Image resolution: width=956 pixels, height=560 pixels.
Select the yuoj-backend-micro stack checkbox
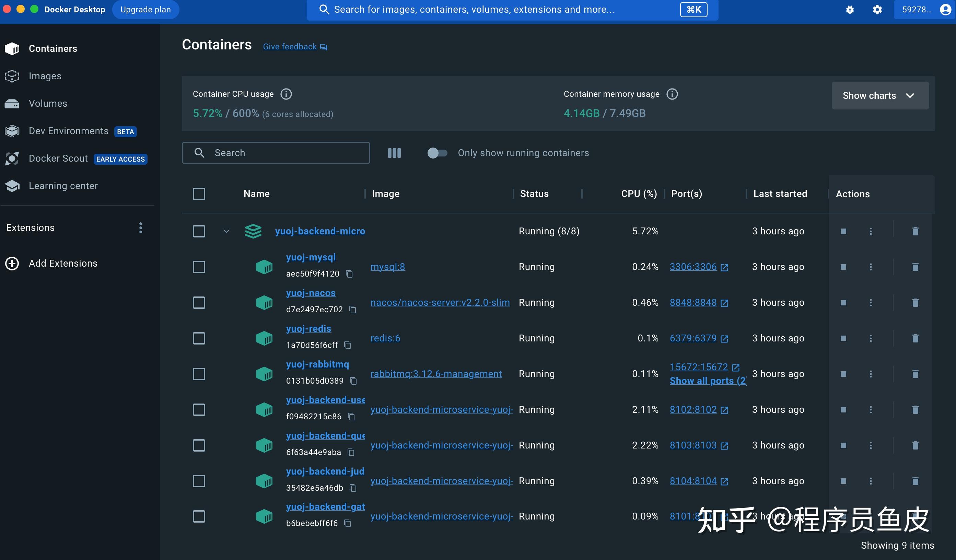199,231
